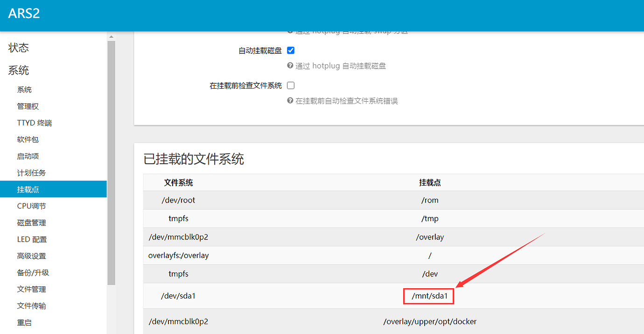This screenshot has height=334, width=644.
Task: Navigate to 备份/升级
Action: click(32, 272)
